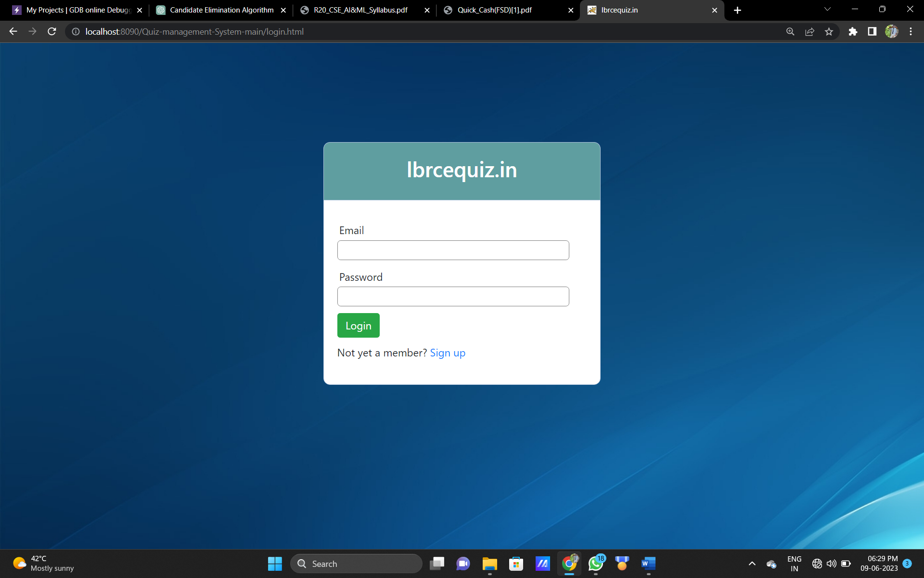Screen dimensions: 924x578
Task: Click the page reload icon
Action: click(51, 31)
